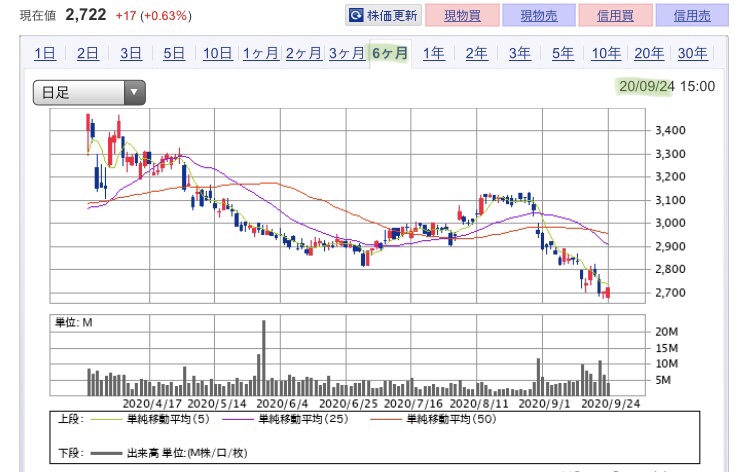The width and height of the screenshot is (737, 472).
Task: Click the 信用買 button
Action: click(x=615, y=16)
